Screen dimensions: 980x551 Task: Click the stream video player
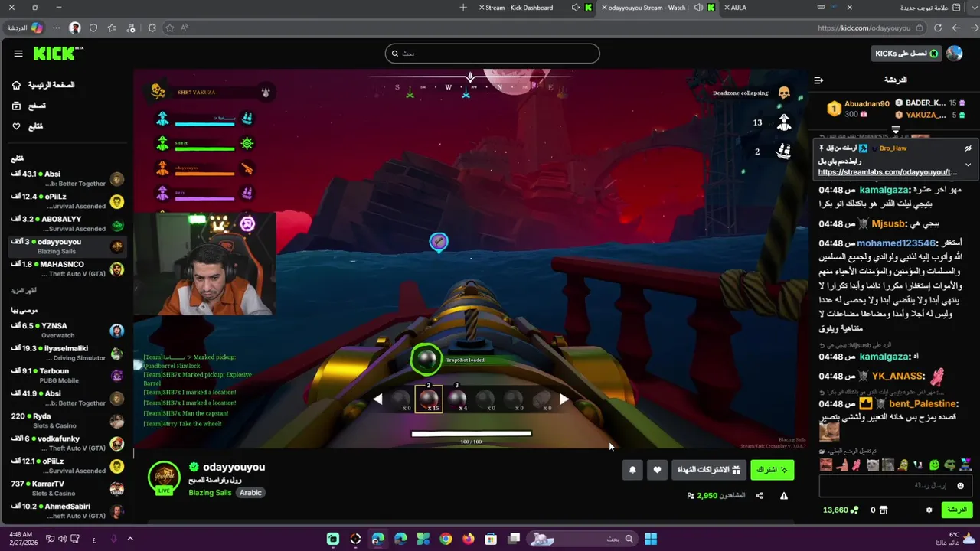tap(471, 259)
